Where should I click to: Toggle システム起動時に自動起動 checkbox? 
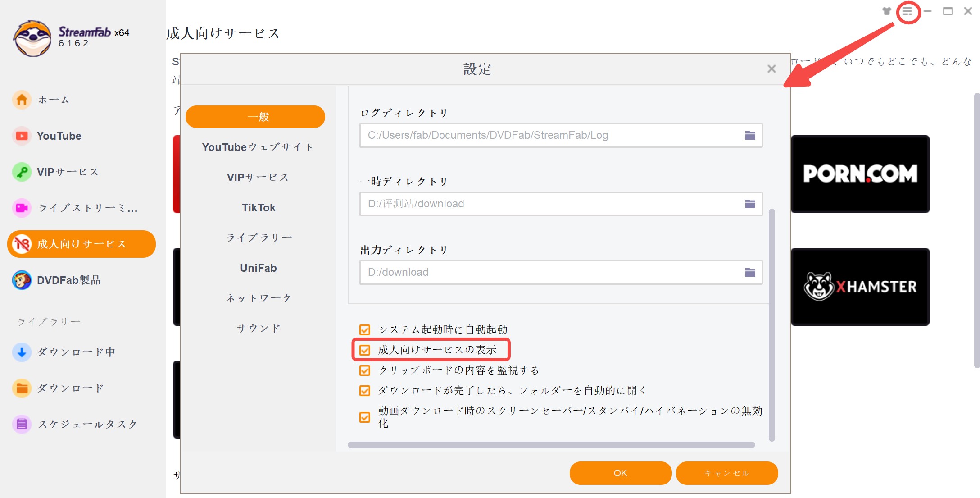pos(365,330)
